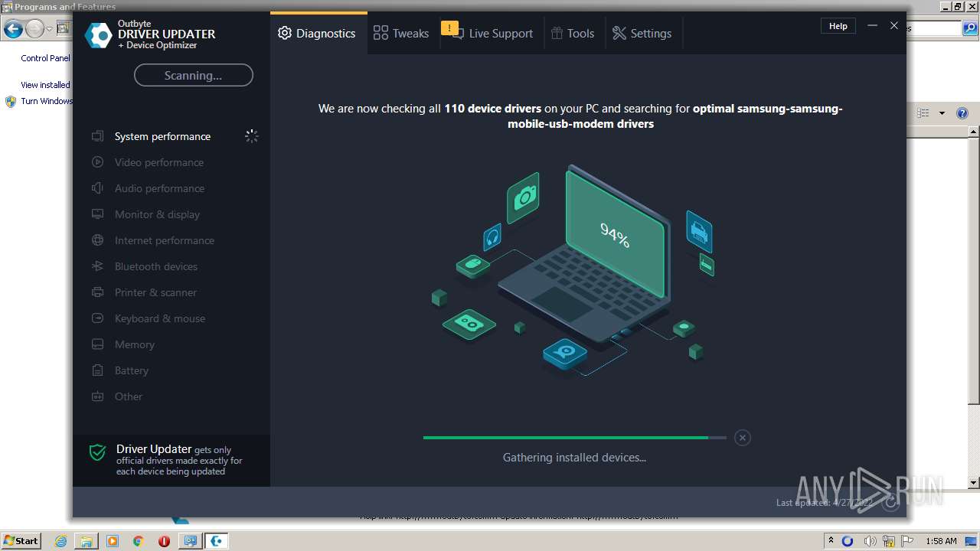Click the Last updated date text
980x551 pixels.
point(825,503)
